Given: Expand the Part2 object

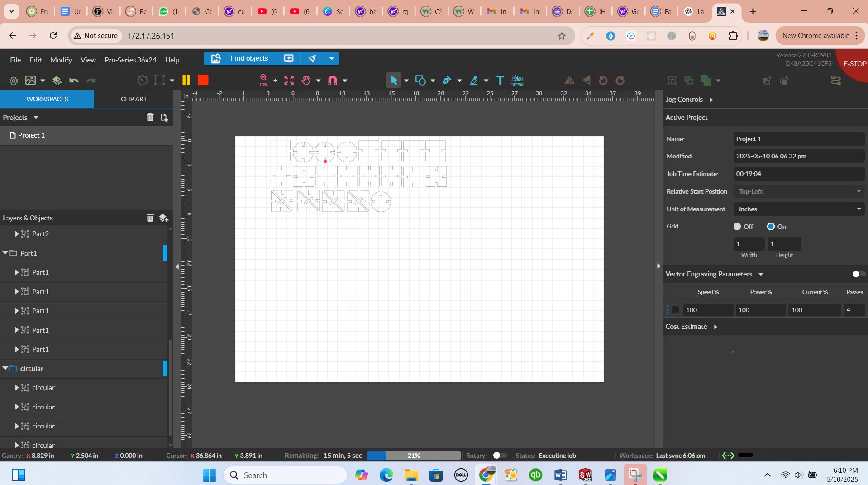Looking at the screenshot, I should pyautogui.click(x=17, y=234).
